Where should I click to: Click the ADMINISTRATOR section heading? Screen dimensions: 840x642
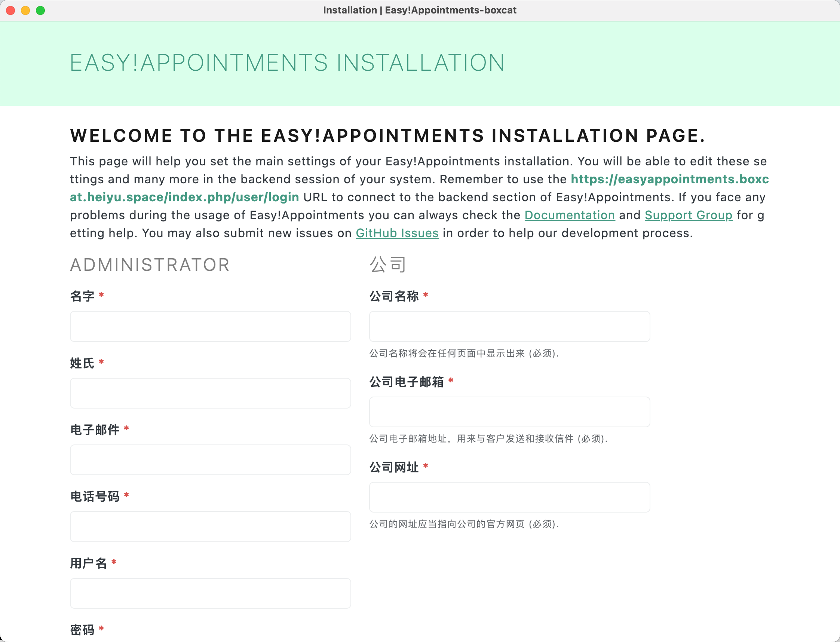(150, 265)
